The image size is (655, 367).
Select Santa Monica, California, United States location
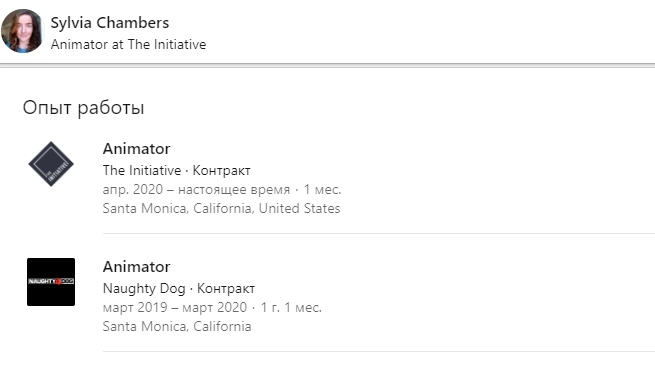pos(221,208)
